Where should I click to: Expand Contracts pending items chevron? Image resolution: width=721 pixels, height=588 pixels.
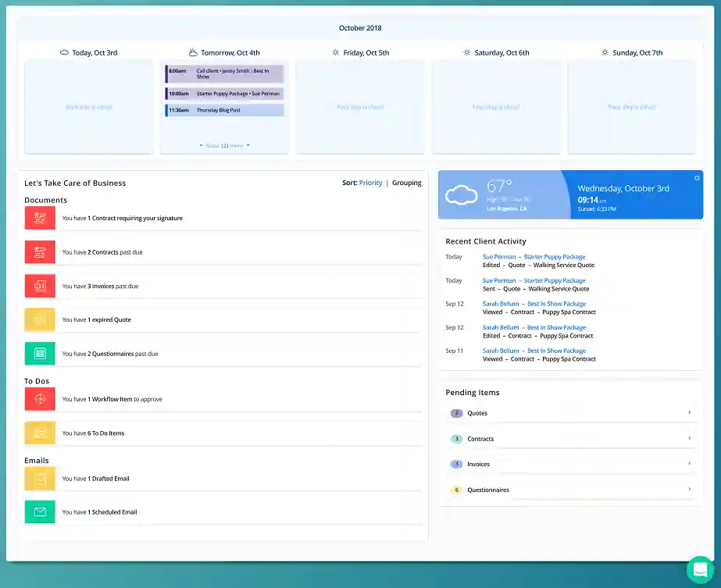[x=689, y=438]
